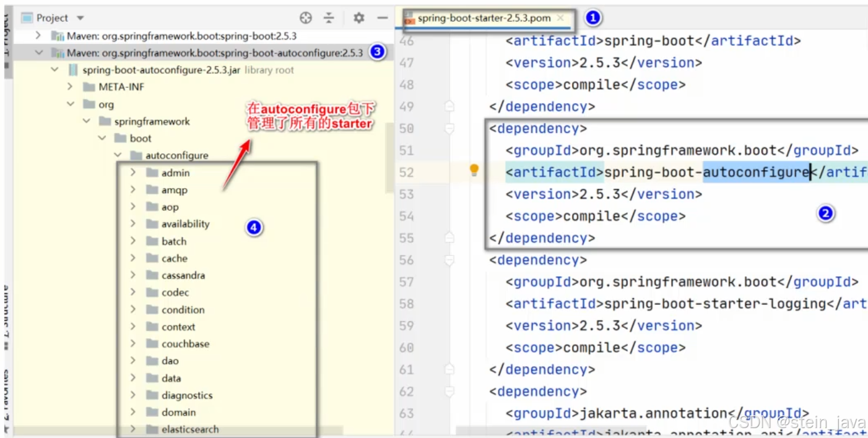This screenshot has height=438, width=868.
Task: Expand the META-INF folder
Action: tap(70, 87)
